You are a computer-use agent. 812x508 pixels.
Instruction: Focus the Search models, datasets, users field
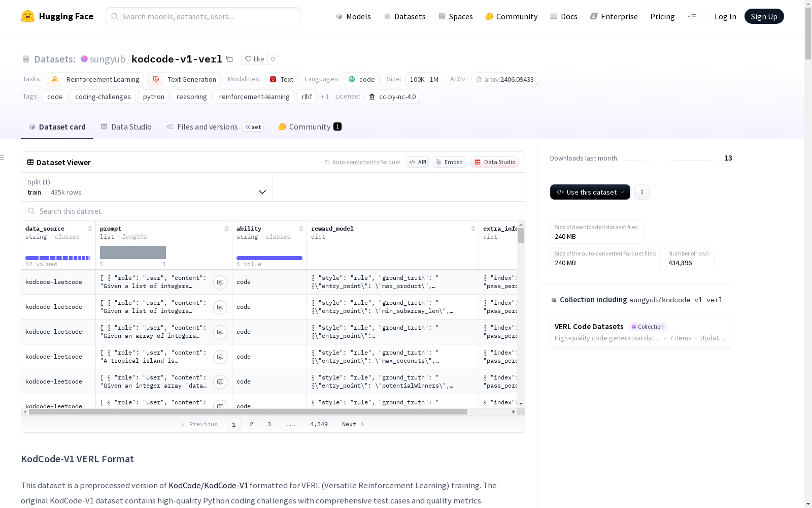[x=203, y=16]
